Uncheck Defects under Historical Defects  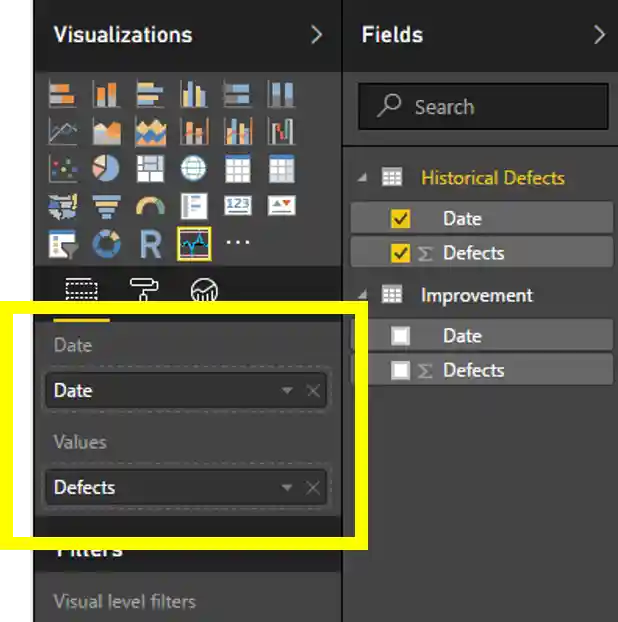(401, 254)
